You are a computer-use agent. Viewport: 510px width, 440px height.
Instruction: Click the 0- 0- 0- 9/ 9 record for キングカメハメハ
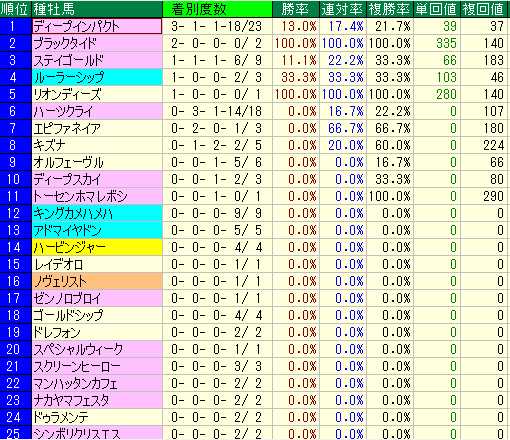click(x=217, y=213)
